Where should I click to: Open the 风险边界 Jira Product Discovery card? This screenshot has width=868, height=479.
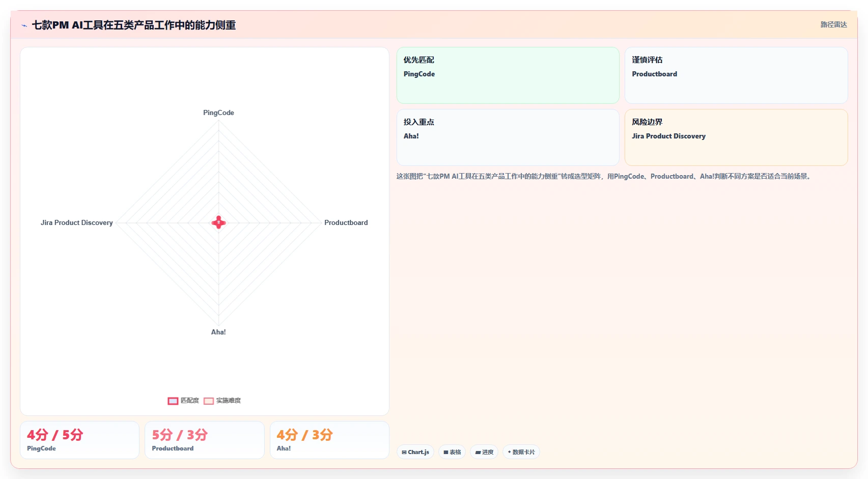736,137
